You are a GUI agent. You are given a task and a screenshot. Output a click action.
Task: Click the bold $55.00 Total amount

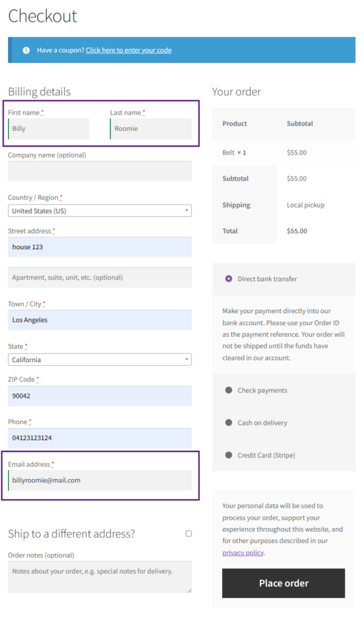pos(297,231)
